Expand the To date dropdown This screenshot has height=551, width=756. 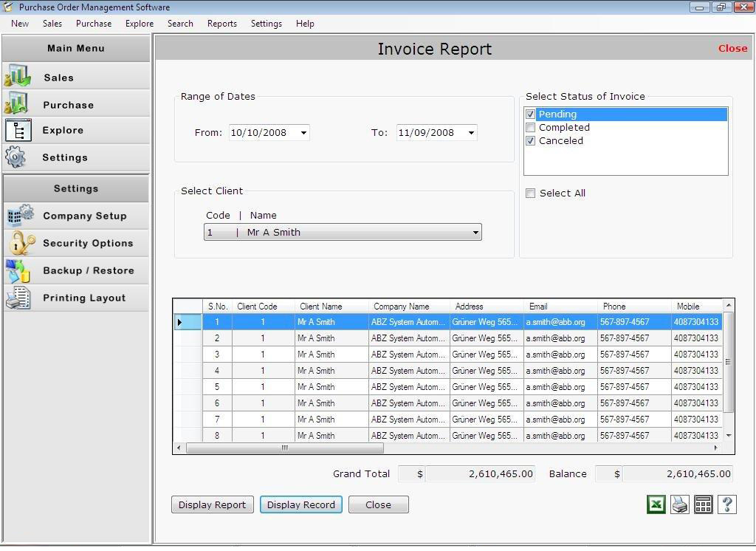point(471,133)
